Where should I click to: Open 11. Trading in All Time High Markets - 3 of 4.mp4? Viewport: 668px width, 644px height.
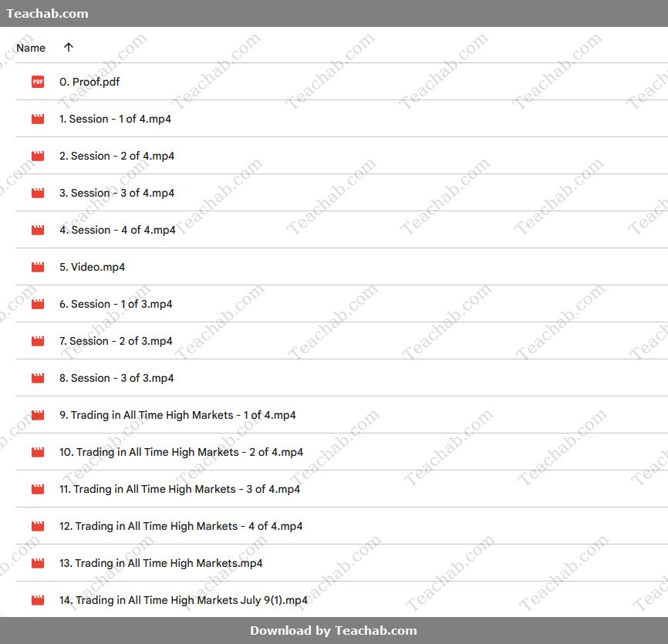180,490
